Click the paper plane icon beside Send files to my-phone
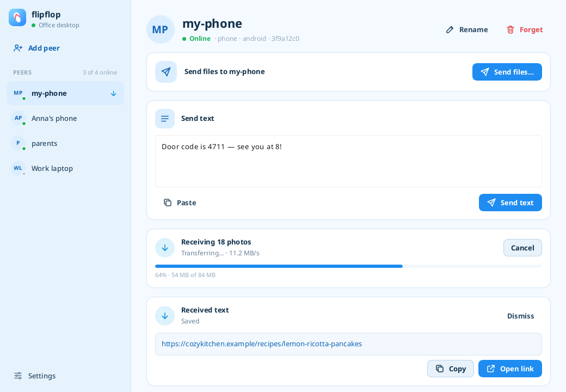Screen dimensions: 566x392 coord(166,72)
